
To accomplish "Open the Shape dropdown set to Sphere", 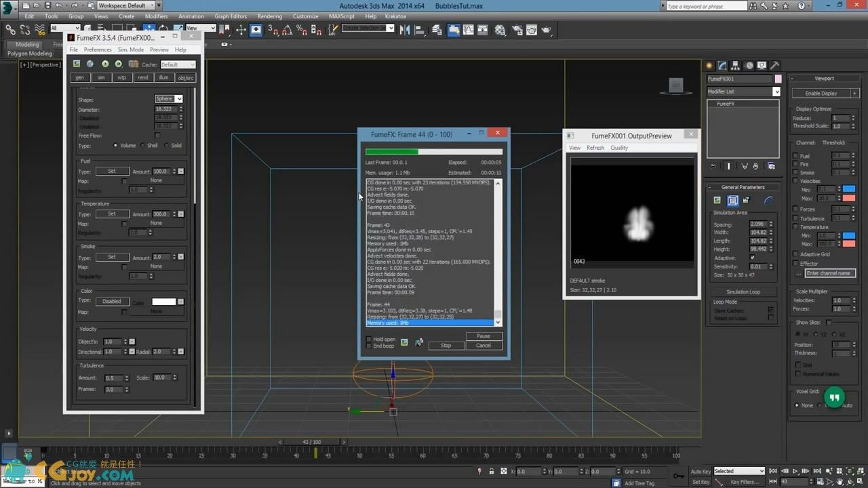I will click(x=169, y=99).
